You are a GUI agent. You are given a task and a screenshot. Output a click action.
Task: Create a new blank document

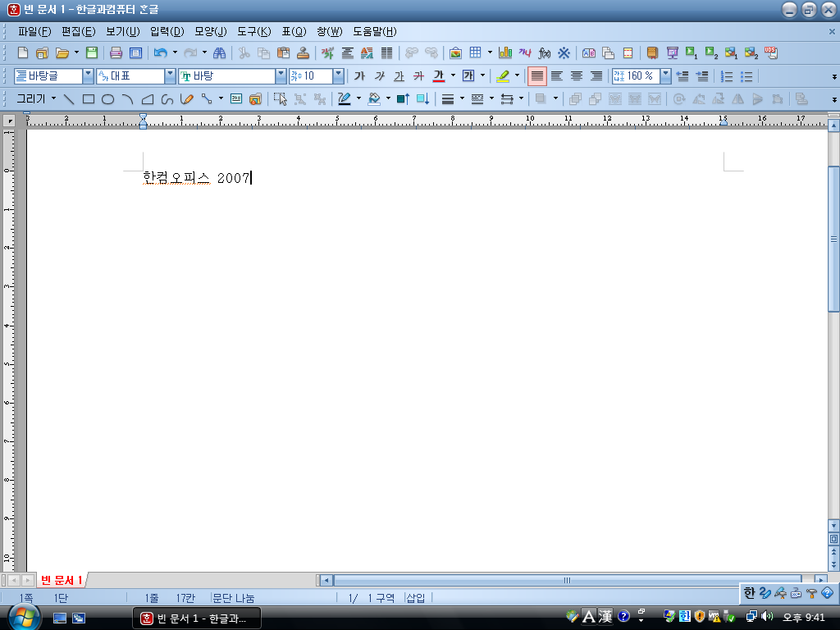pyautogui.click(x=22, y=52)
